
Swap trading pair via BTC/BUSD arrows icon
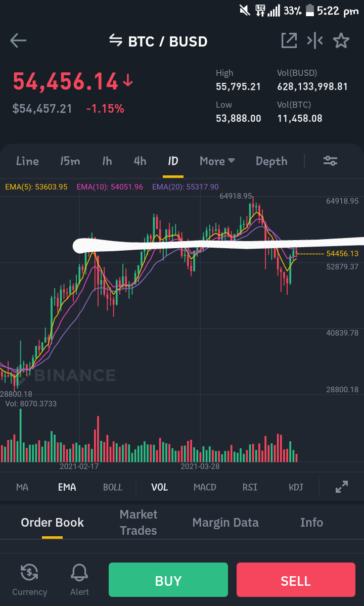pos(116,40)
